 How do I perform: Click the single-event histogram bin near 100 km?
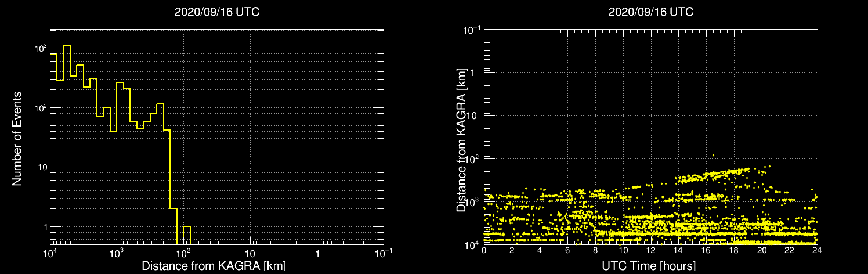click(187, 235)
